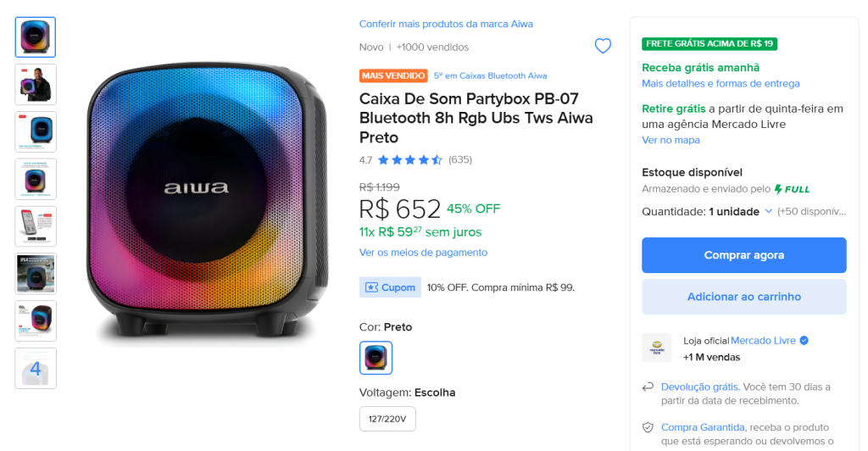Open Mais detalhes e formas de entrega
This screenshot has height=451, width=868.
point(721,83)
